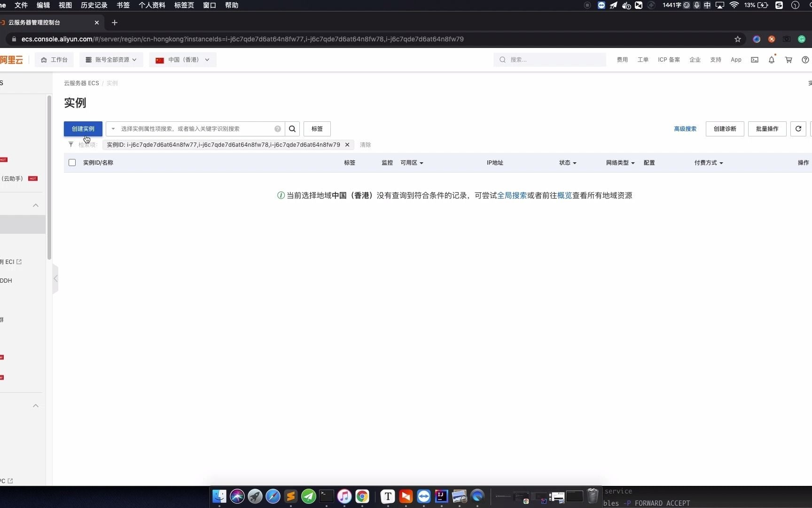Open the 账号全部资源 dropdown
The image size is (812, 508).
tap(111, 60)
